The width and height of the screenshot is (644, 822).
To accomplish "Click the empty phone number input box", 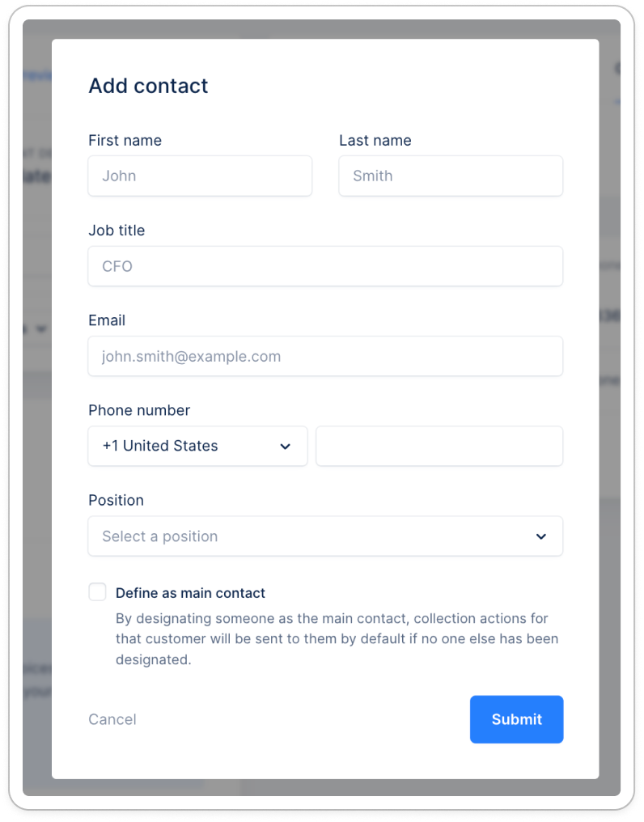I will click(439, 446).
